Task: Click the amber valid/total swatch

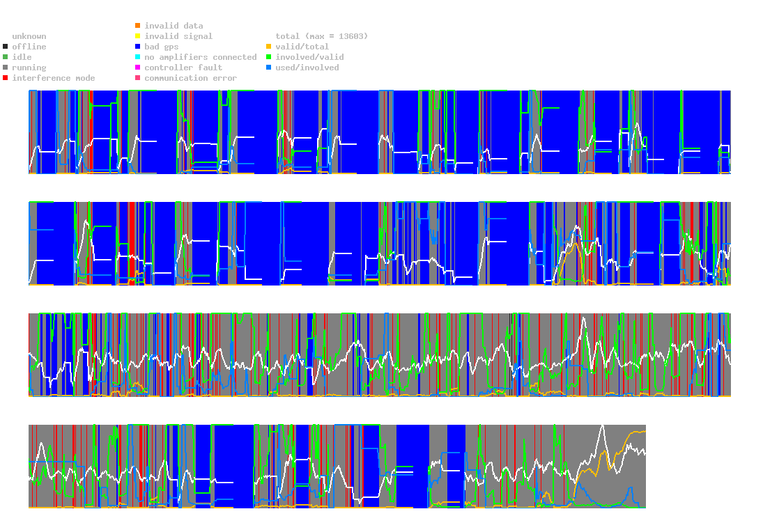Action: pyautogui.click(x=268, y=47)
